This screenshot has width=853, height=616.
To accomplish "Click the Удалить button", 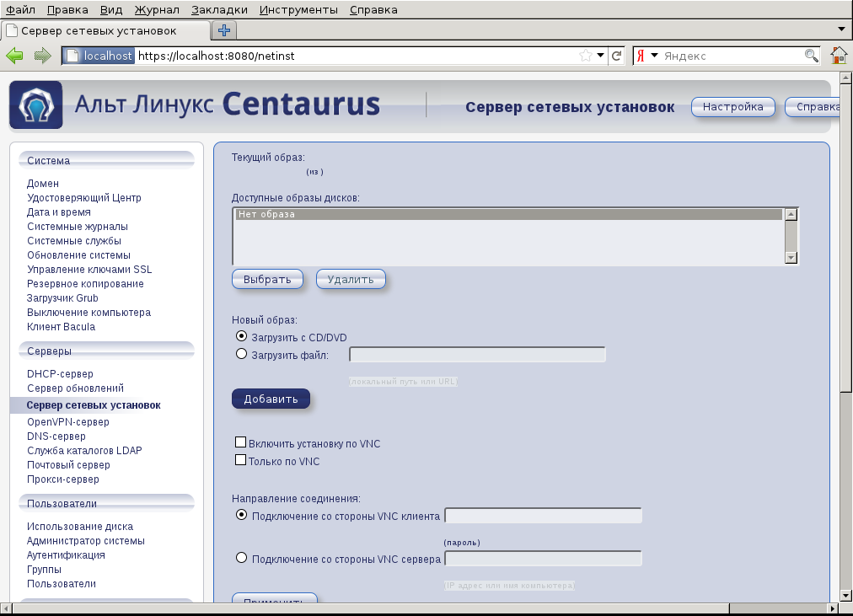I will [351, 280].
